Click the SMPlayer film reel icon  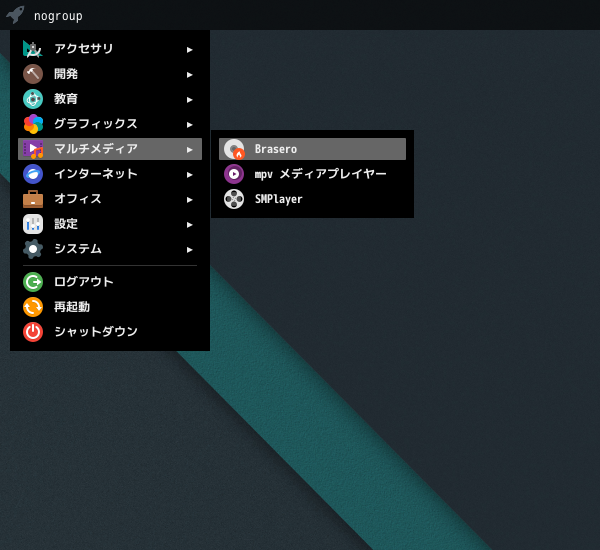[x=234, y=199]
